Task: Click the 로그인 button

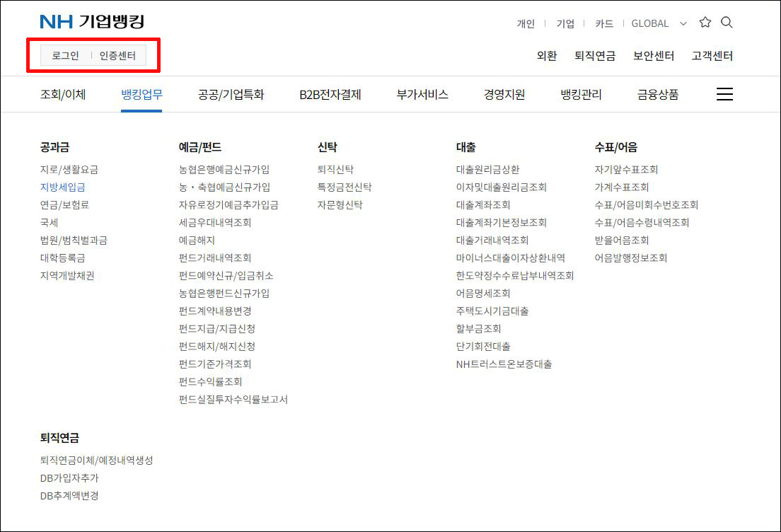Action: (65, 55)
